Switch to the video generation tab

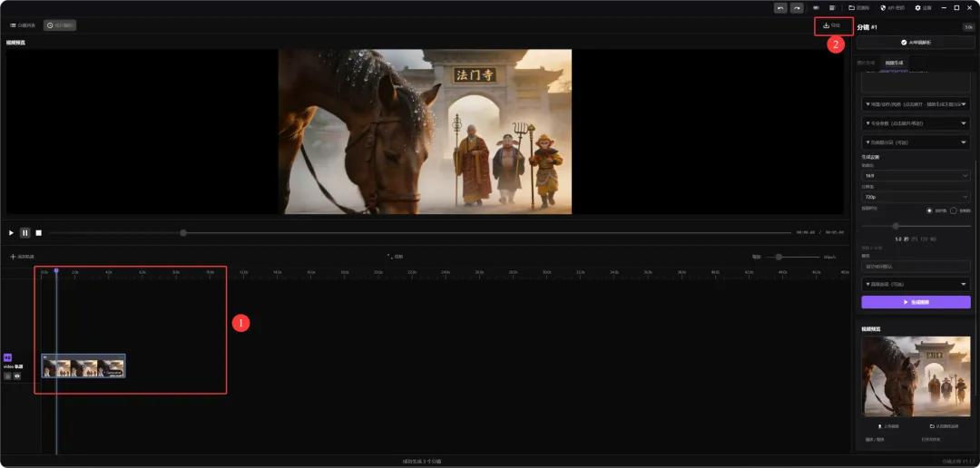pyautogui.click(x=895, y=63)
